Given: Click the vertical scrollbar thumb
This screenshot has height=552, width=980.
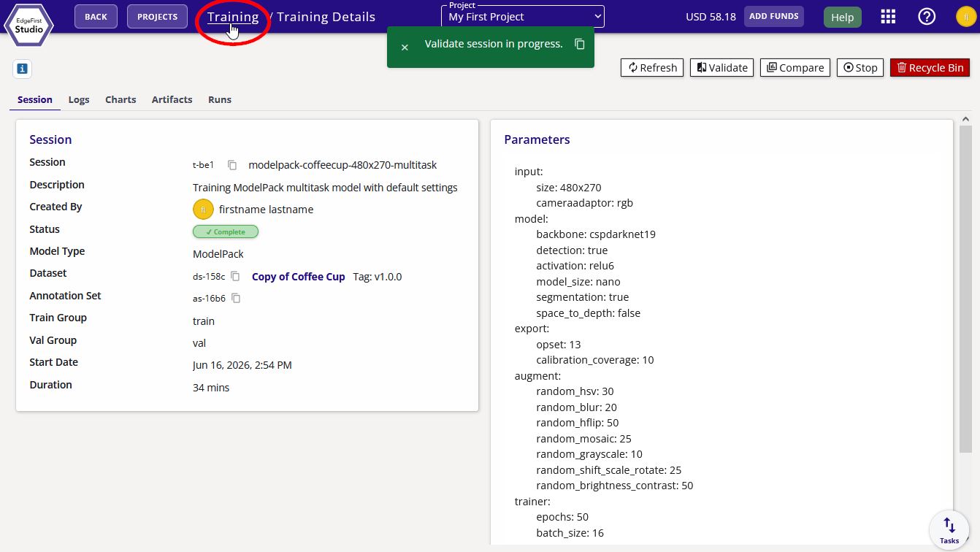Looking at the screenshot, I should 966,288.
